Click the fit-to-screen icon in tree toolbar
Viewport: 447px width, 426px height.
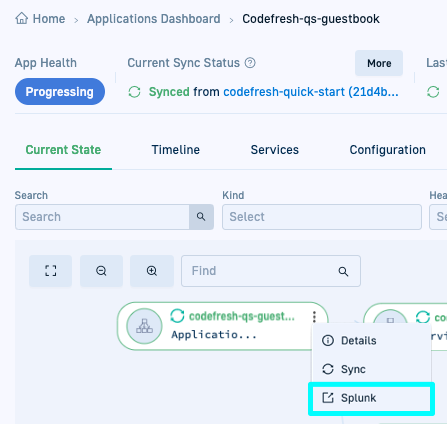[x=51, y=271]
